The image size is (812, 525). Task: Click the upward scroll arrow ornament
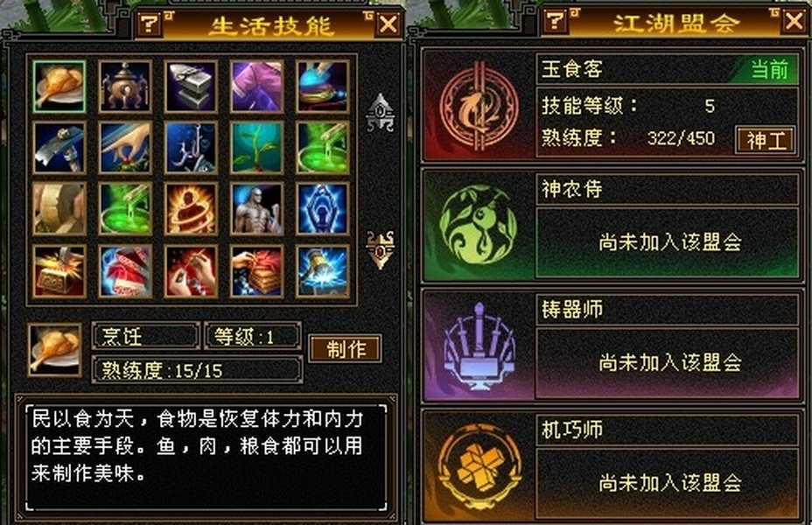[x=381, y=112]
